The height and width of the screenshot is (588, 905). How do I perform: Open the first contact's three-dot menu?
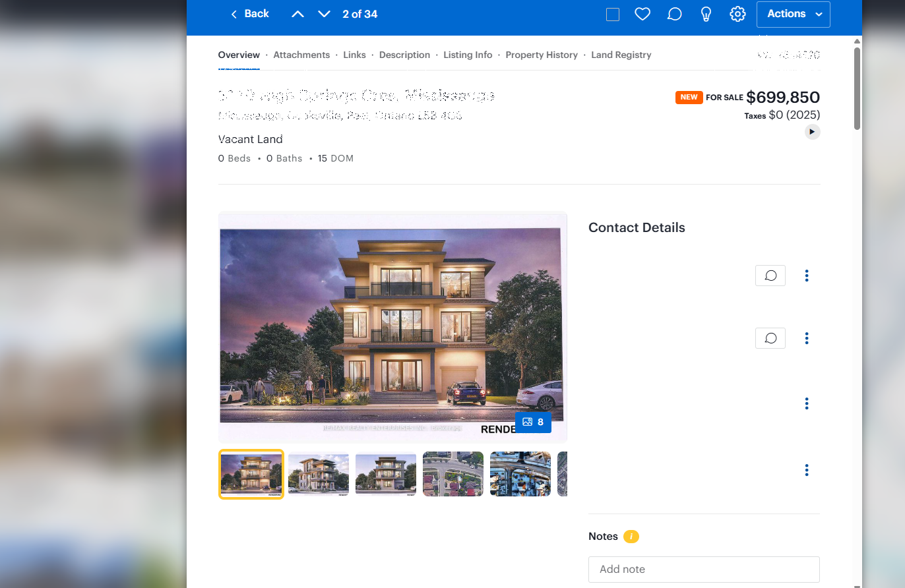coord(807,276)
